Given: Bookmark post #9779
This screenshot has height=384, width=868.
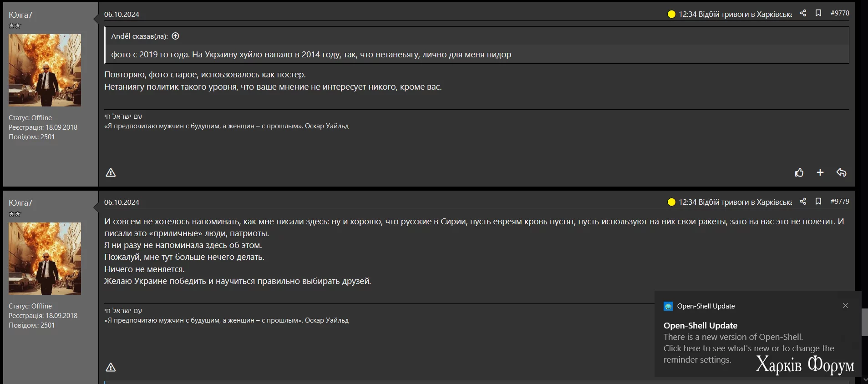Looking at the screenshot, I should coord(818,202).
